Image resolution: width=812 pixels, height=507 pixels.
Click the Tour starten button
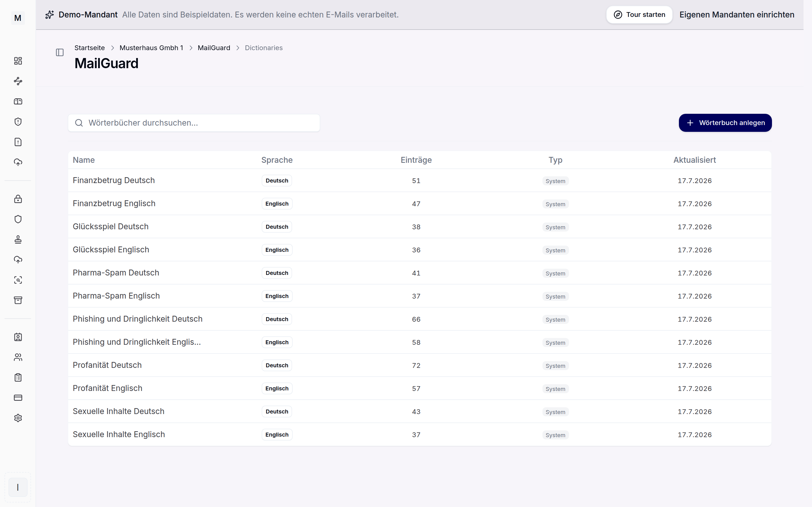[639, 15]
